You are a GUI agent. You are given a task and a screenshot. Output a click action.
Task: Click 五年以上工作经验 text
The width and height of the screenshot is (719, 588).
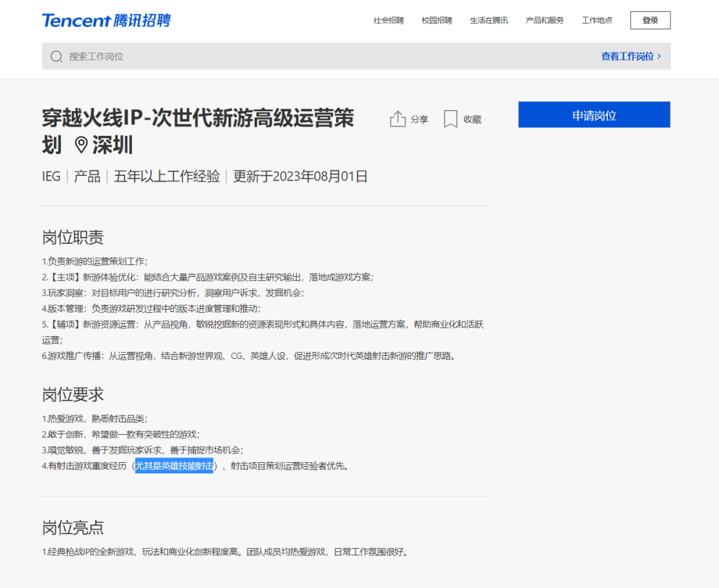tap(167, 176)
